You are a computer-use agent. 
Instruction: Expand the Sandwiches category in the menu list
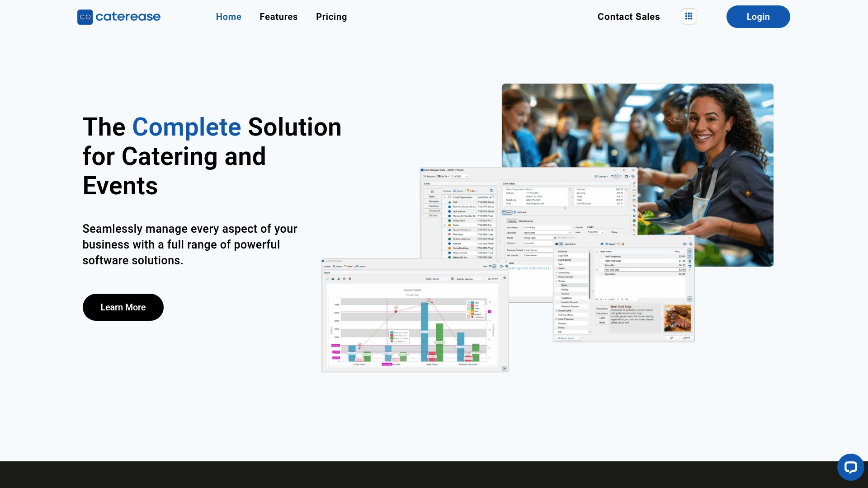click(556, 273)
